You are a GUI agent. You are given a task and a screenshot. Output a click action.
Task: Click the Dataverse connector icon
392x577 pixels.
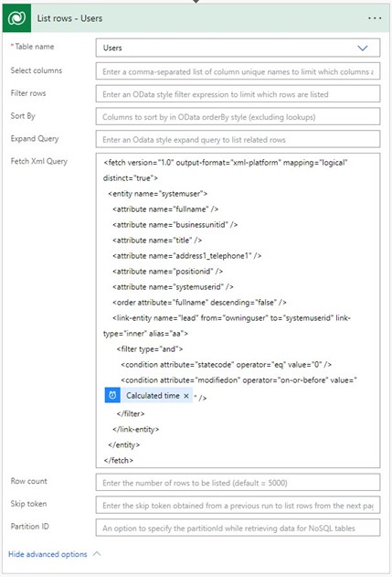pos(16,18)
